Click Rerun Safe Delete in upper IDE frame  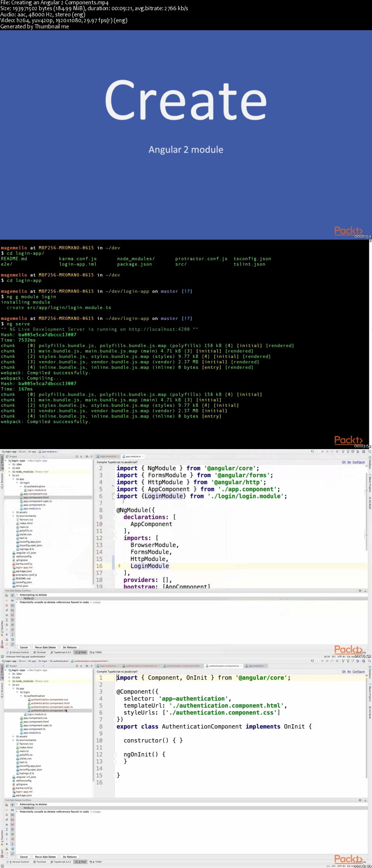point(45,647)
